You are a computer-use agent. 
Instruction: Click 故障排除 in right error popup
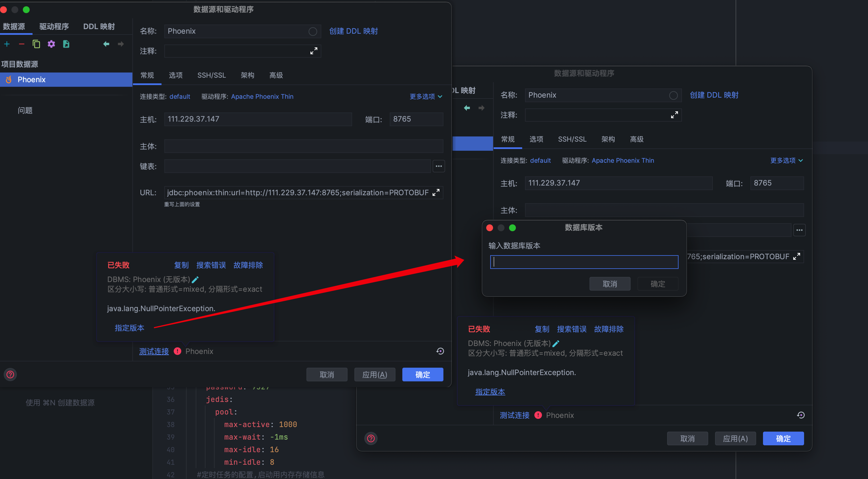[x=609, y=329]
